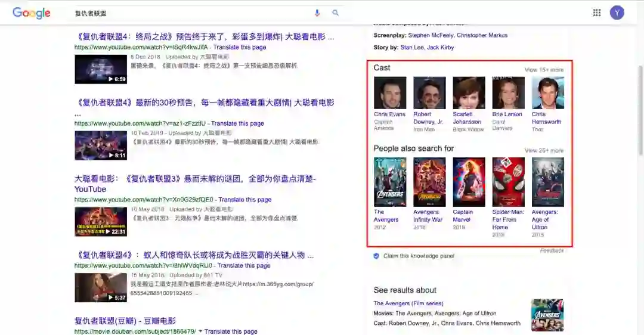644x335 pixels.
Task: View 15+ more cast members
Action: (544, 70)
